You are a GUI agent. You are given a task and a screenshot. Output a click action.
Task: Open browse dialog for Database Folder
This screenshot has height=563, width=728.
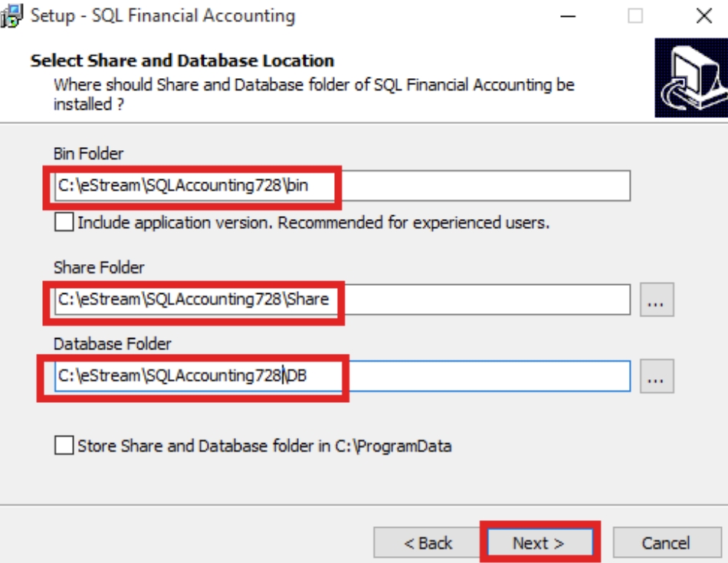(x=657, y=376)
